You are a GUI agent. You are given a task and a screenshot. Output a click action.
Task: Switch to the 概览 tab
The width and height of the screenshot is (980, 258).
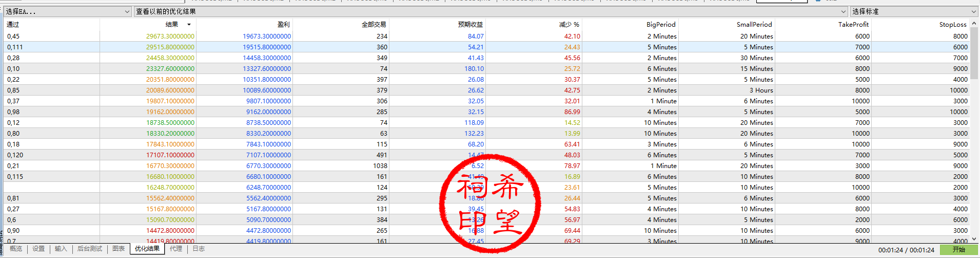tap(16, 249)
